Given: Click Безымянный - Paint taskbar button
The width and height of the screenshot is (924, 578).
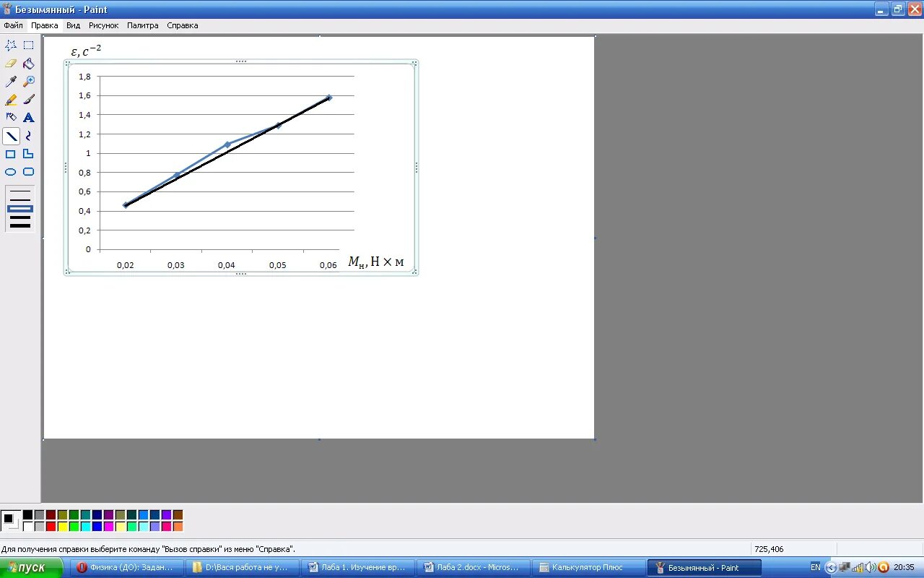Looking at the screenshot, I should click(x=705, y=568).
